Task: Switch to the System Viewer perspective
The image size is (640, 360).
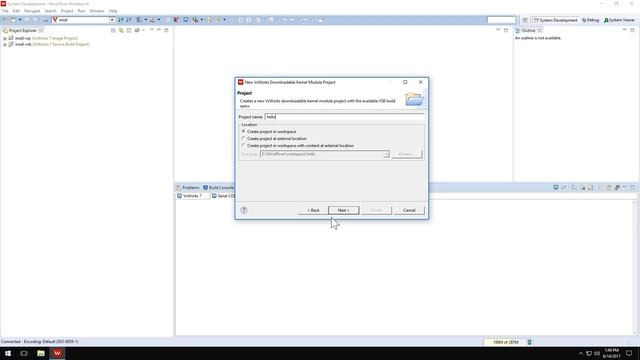Action: 620,20
